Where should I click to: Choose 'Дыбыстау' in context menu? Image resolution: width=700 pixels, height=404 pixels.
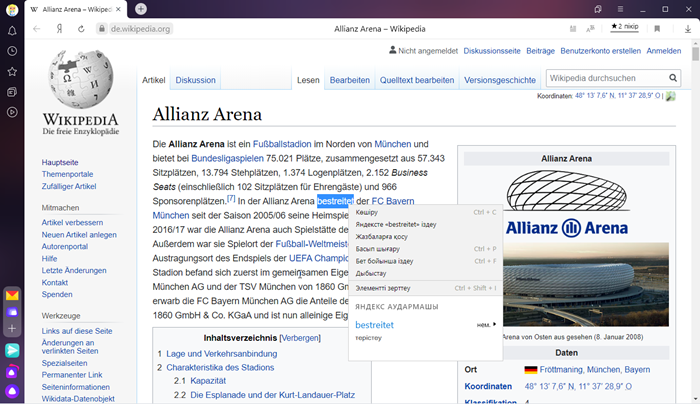[x=425, y=273]
